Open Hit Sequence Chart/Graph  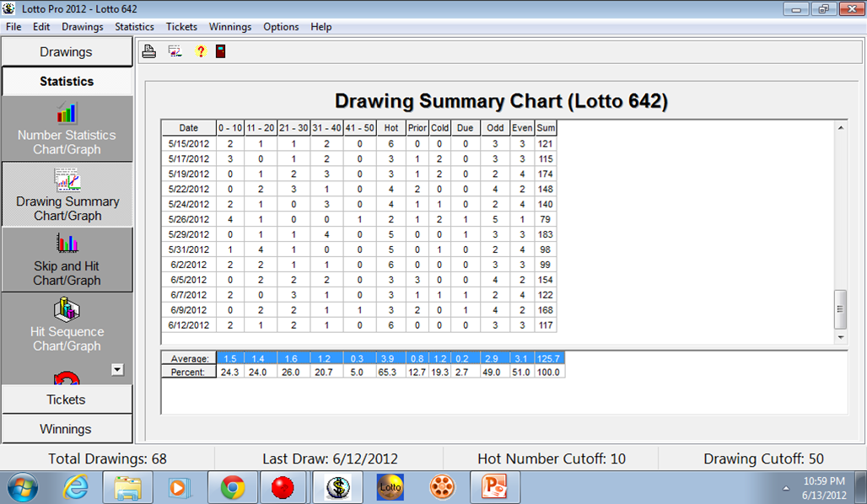(67, 325)
